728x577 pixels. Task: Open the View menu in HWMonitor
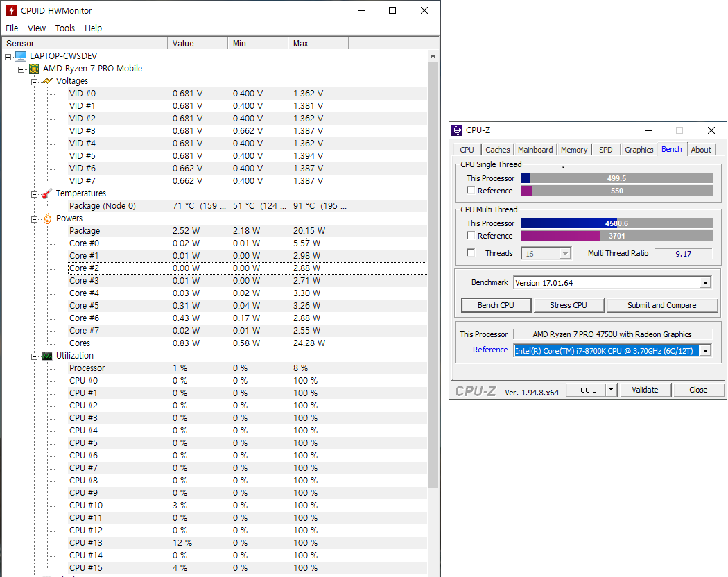click(37, 28)
